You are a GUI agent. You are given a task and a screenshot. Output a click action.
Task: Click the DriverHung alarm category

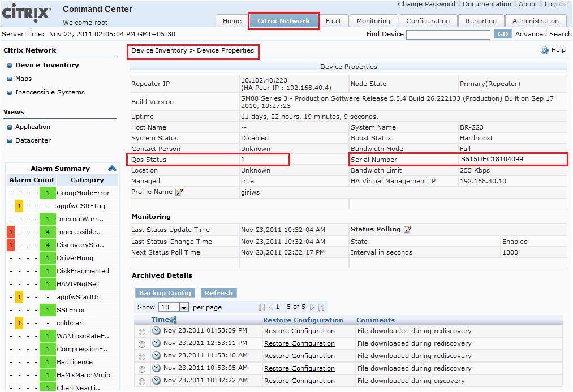75,258
